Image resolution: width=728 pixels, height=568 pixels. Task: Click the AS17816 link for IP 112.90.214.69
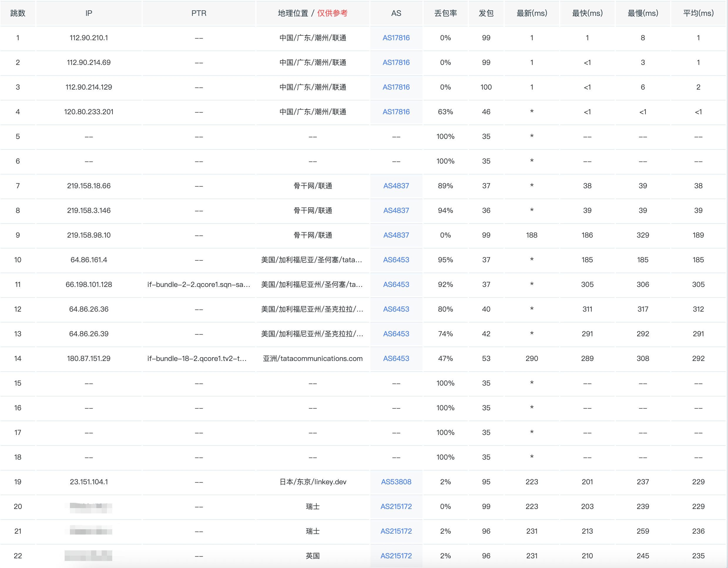pyautogui.click(x=396, y=62)
